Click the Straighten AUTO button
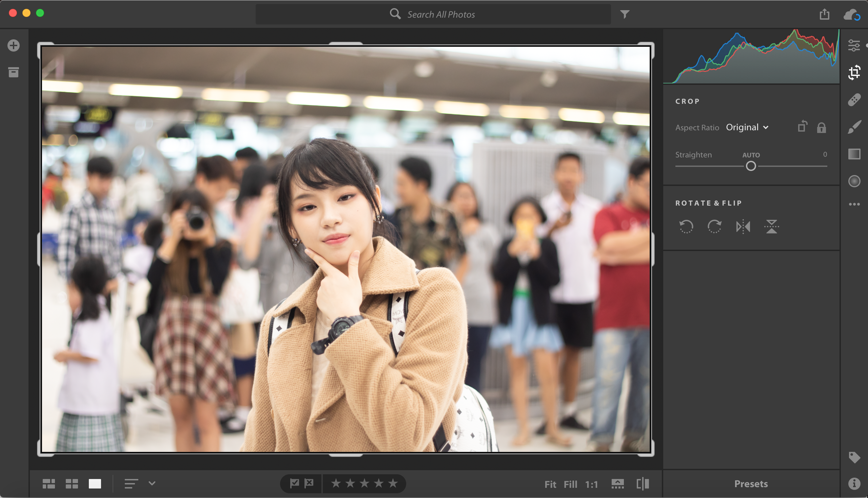This screenshot has height=498, width=868. click(751, 155)
